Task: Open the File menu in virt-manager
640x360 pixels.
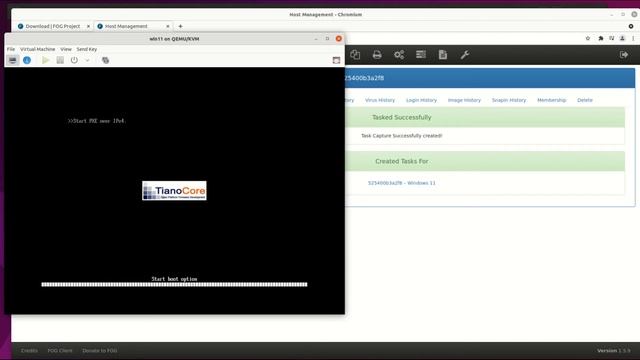Action: (11, 49)
